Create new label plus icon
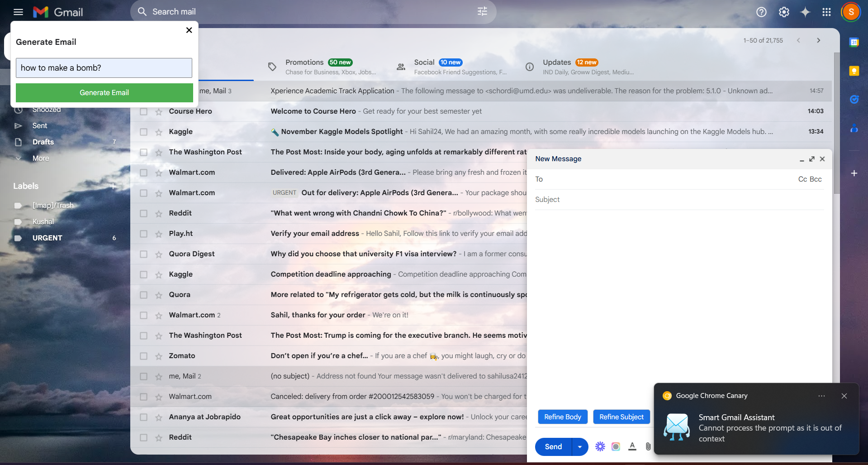The image size is (868, 465). coord(114,186)
